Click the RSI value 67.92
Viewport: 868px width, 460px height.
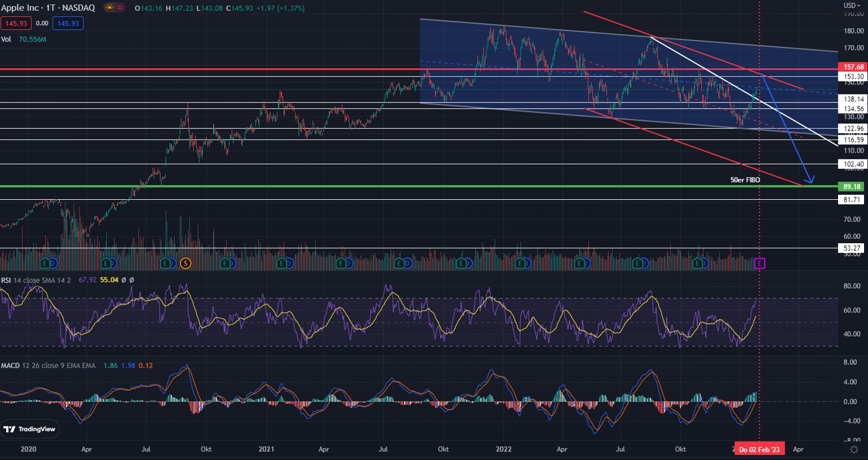pyautogui.click(x=87, y=280)
